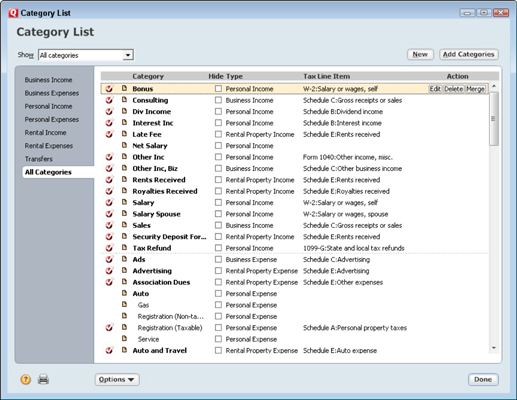Click the note icon beside Royalties Received
Image resolution: width=517 pixels, height=400 pixels.
pyautogui.click(x=124, y=190)
